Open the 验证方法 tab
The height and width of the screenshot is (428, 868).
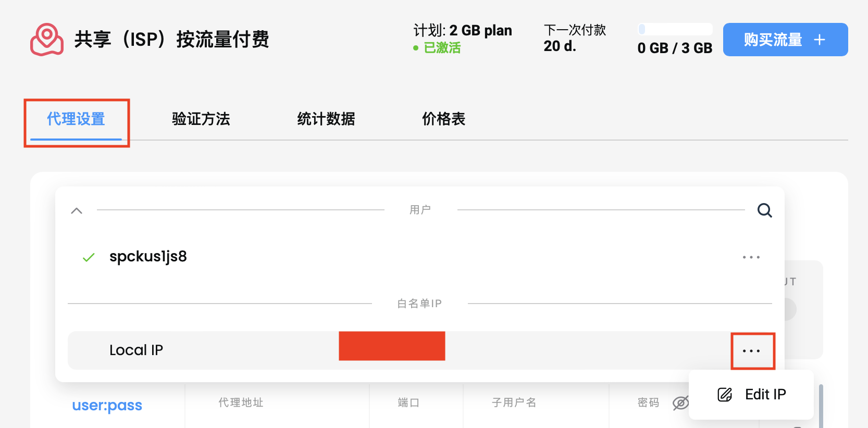(x=201, y=119)
